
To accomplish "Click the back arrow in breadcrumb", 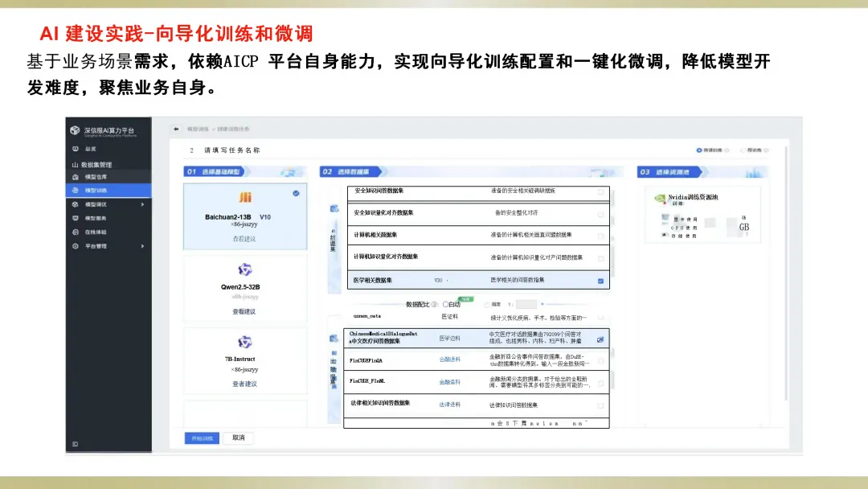I will tap(176, 129).
